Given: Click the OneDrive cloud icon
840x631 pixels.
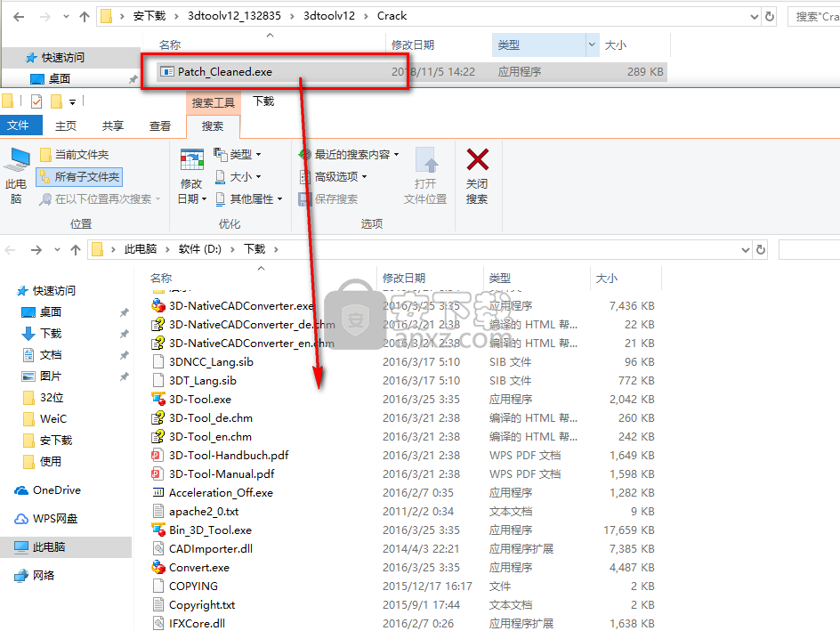Looking at the screenshot, I should 21,490.
